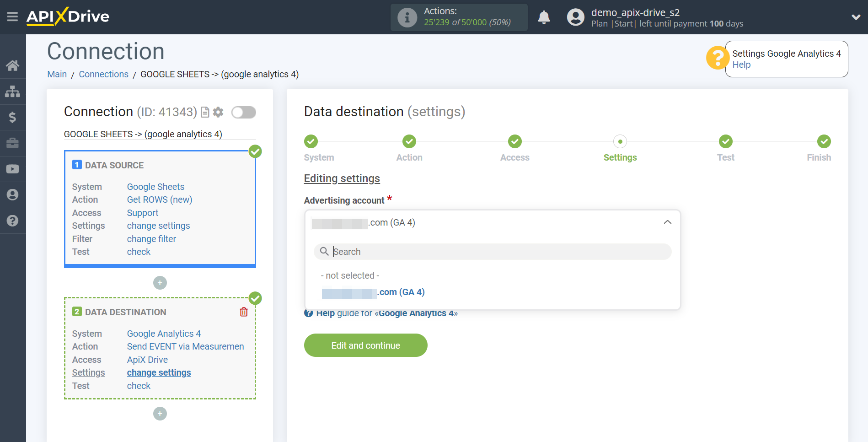Open the hamburger navigation menu

(12, 16)
